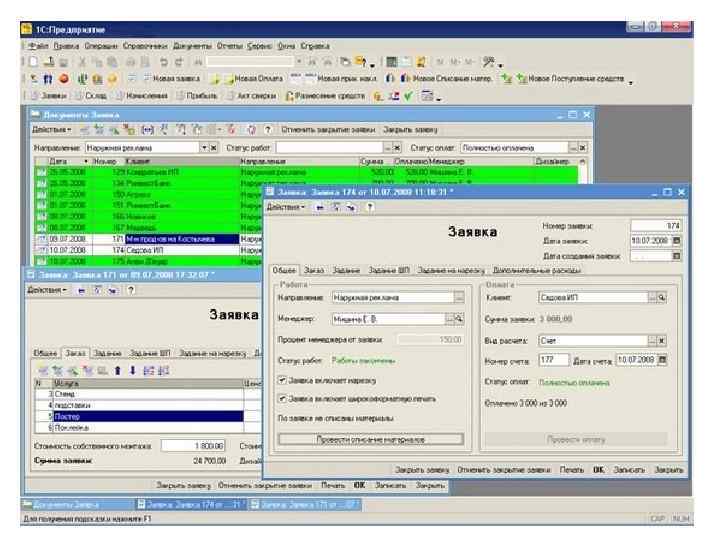
Task: Click Новая Оплата toolbar button
Action: (x=253, y=79)
